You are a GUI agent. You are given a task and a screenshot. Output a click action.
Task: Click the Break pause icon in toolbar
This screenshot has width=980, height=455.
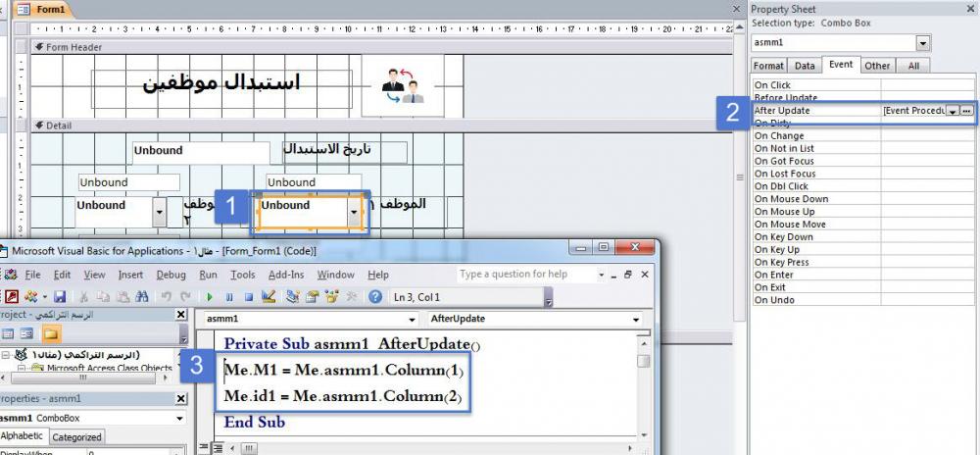(229, 296)
